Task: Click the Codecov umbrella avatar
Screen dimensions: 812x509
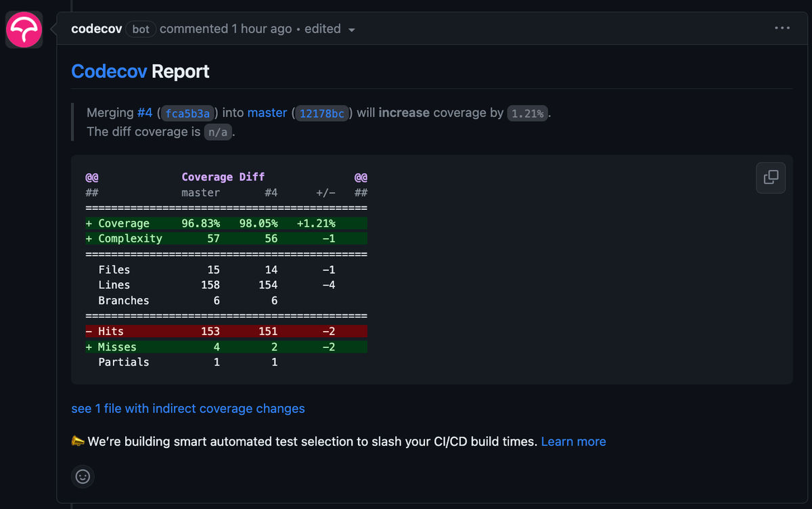Action: tap(24, 30)
